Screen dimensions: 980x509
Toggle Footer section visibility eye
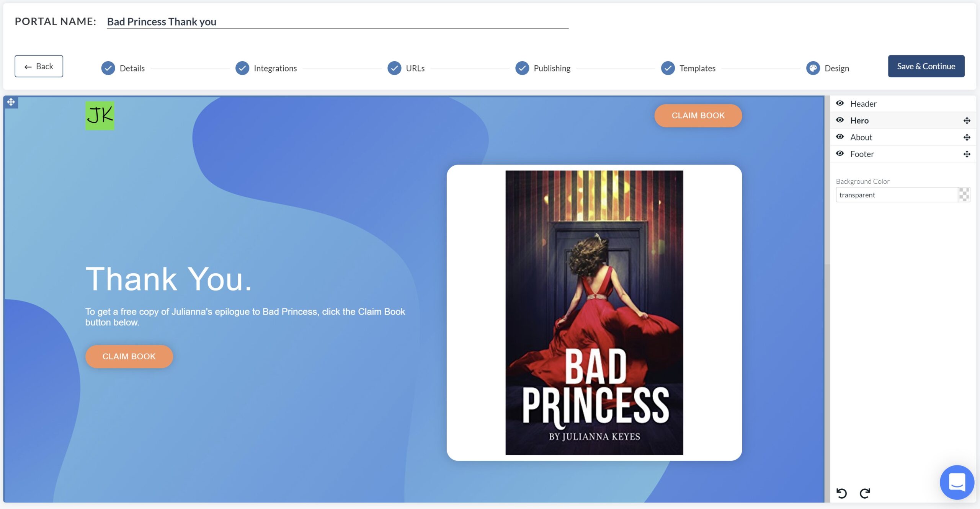(x=840, y=154)
